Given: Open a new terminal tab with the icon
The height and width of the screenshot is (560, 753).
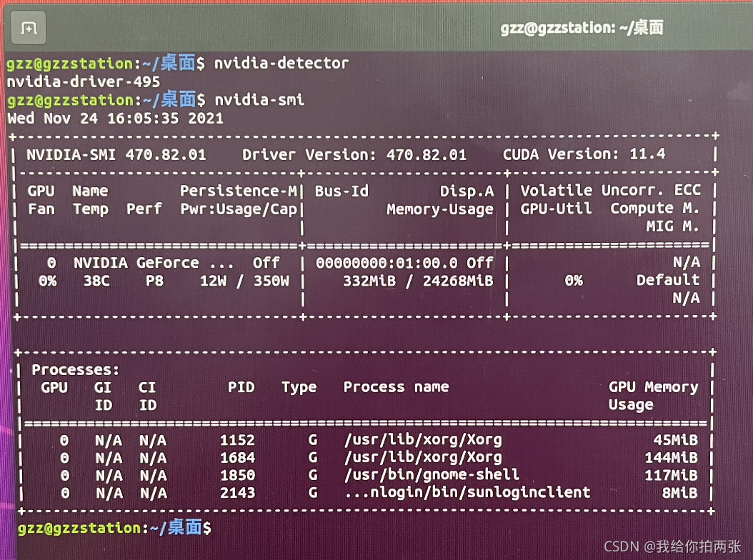Looking at the screenshot, I should tap(29, 29).
